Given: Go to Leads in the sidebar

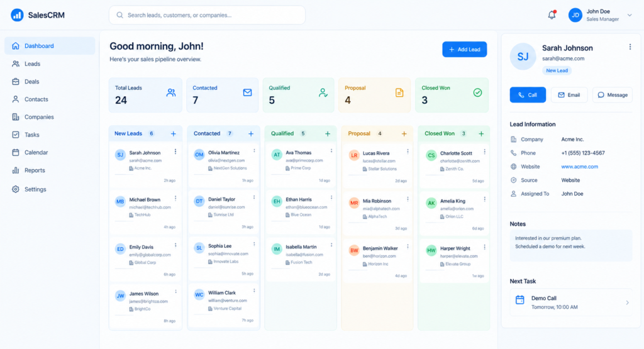Looking at the screenshot, I should [50, 64].
